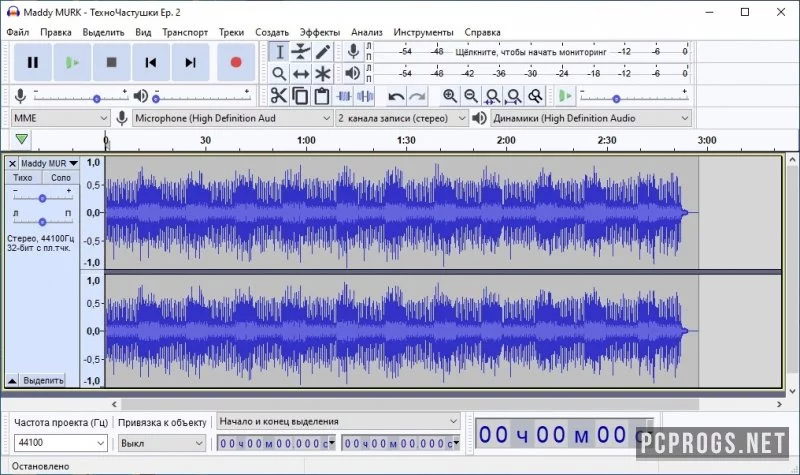Click the playback meter speaker icon
800x475 pixels.
tap(353, 73)
